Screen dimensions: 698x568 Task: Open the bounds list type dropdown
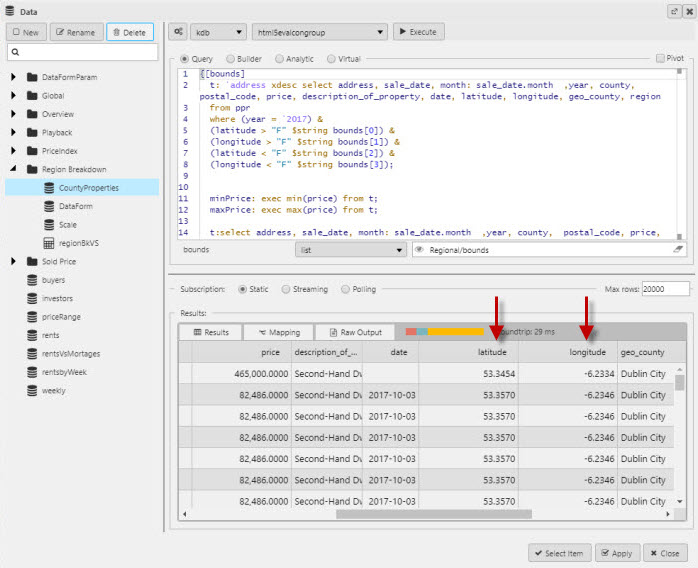tap(351, 250)
